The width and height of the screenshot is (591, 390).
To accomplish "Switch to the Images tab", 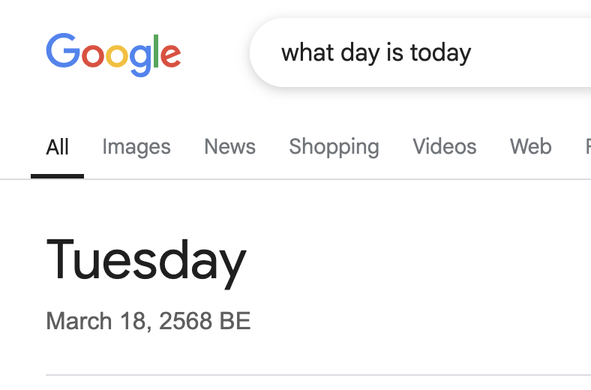I will coord(136,147).
